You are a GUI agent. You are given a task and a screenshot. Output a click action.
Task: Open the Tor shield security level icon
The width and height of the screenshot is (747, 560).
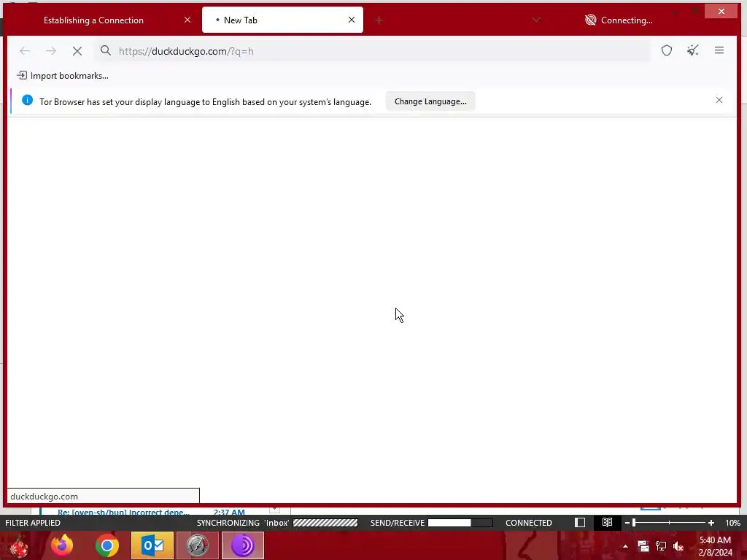(x=667, y=50)
